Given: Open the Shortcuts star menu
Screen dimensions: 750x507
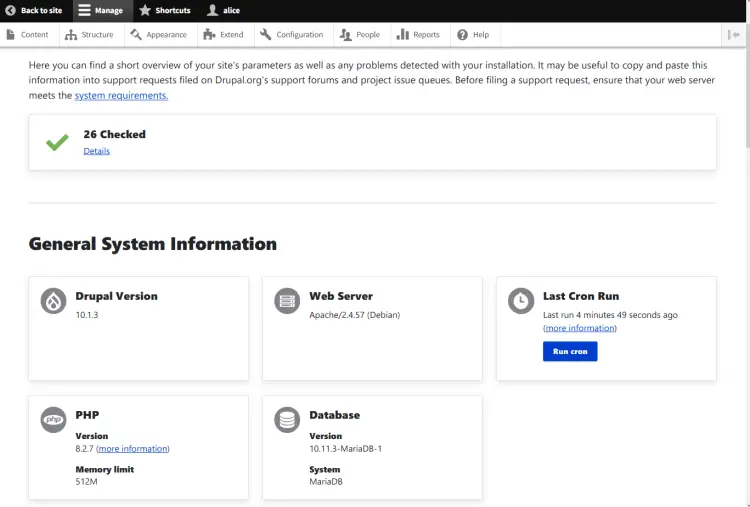Looking at the screenshot, I should tap(164, 10).
